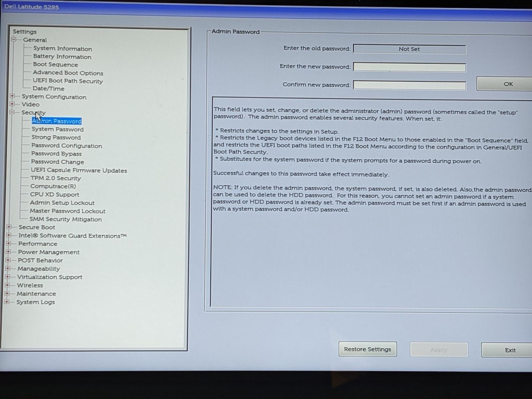
Task: Expand the Performance node
Action: [9, 243]
